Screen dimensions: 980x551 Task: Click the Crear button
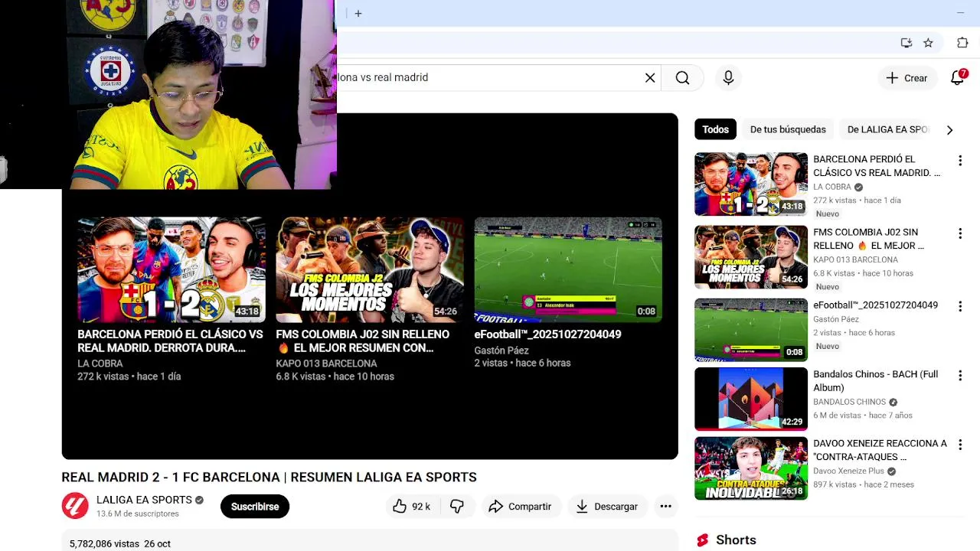[x=906, y=77]
